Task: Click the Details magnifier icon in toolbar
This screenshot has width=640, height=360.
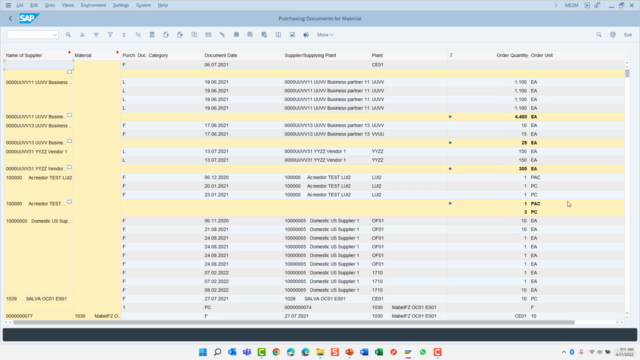Action: [x=68, y=35]
